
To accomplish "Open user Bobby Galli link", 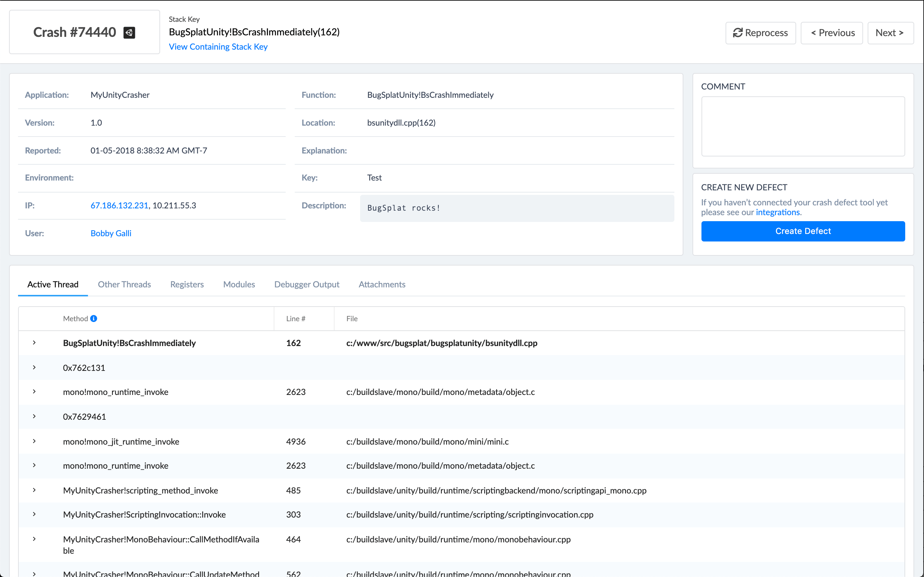I will click(x=111, y=233).
